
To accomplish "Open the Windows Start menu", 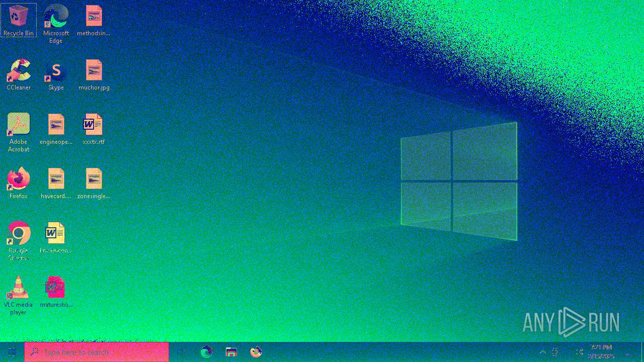I will pyautogui.click(x=12, y=352).
